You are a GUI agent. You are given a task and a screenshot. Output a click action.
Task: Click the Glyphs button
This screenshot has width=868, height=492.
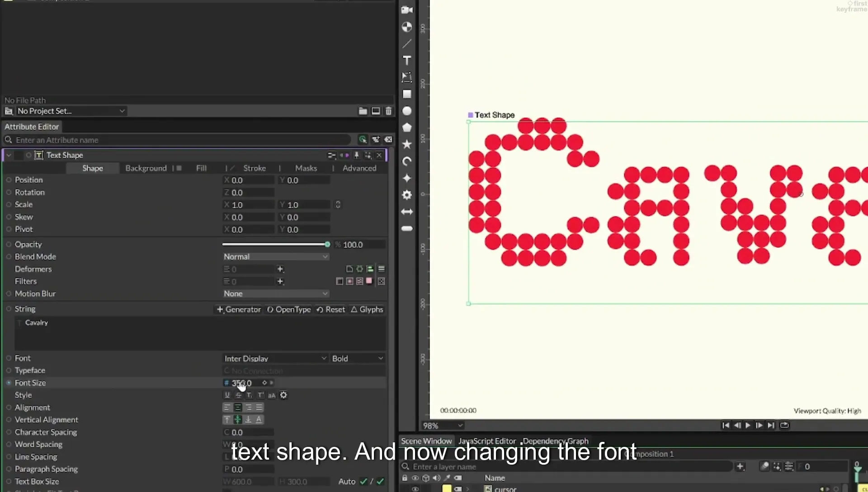click(367, 309)
